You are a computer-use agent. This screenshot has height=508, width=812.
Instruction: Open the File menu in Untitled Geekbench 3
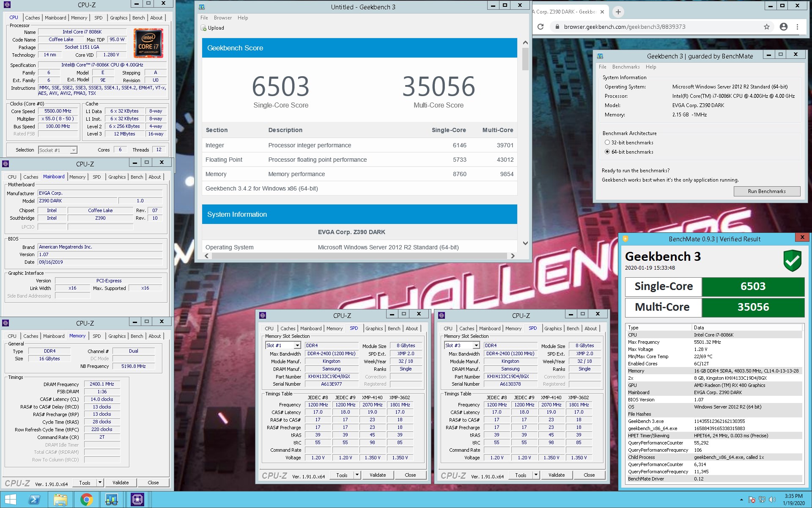pos(204,18)
